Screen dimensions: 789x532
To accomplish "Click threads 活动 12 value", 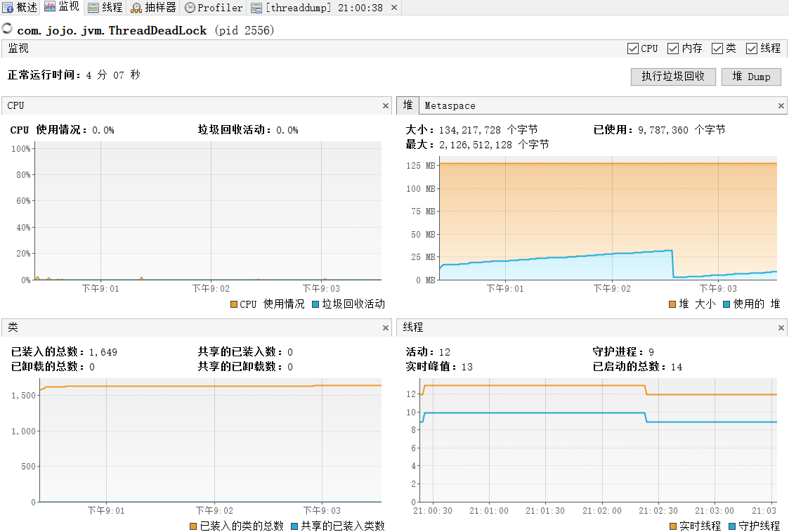I will (444, 352).
